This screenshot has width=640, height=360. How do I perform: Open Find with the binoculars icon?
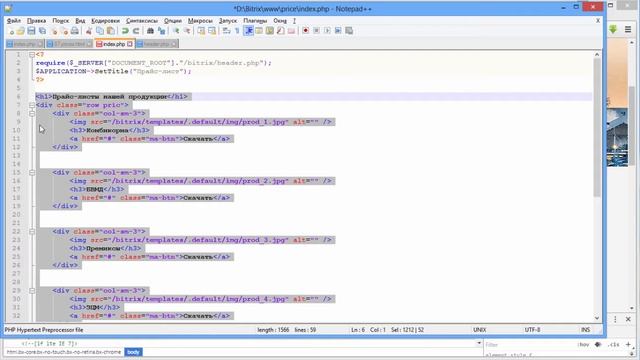point(150,31)
